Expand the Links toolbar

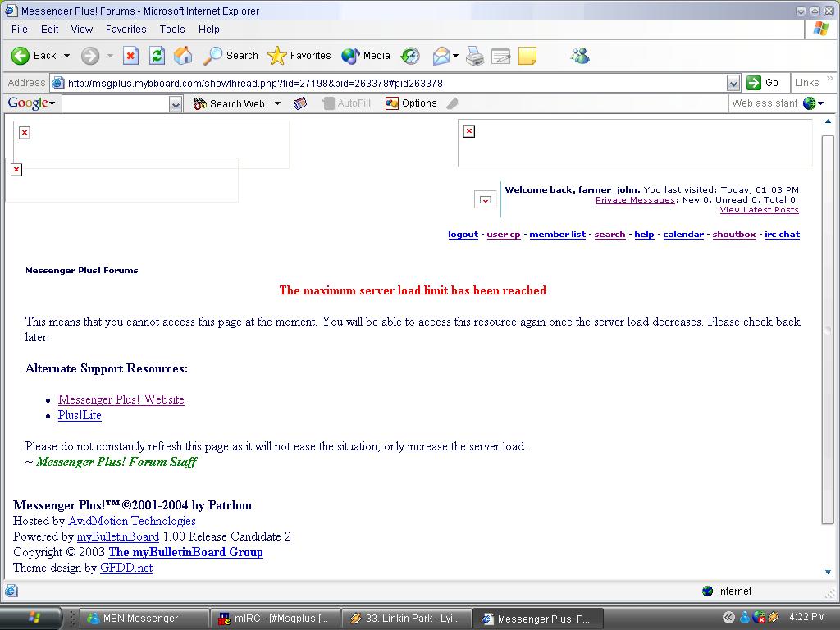[830, 79]
